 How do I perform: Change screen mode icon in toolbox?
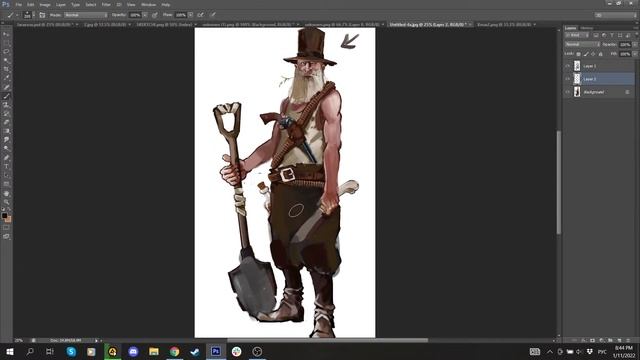(6, 236)
